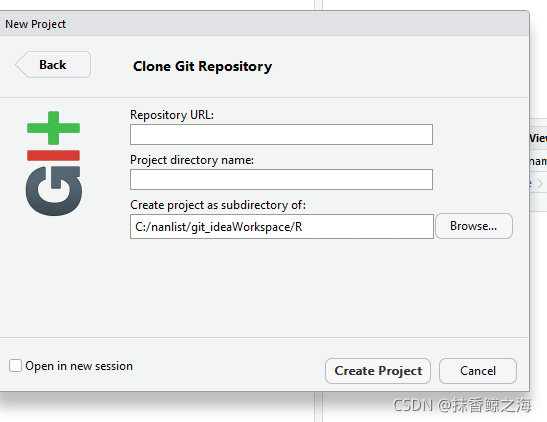Click the subdirectory path field showing C:/nanlist/git_ideaWorkspace/R
Screen dimensions: 547x422
282,227
